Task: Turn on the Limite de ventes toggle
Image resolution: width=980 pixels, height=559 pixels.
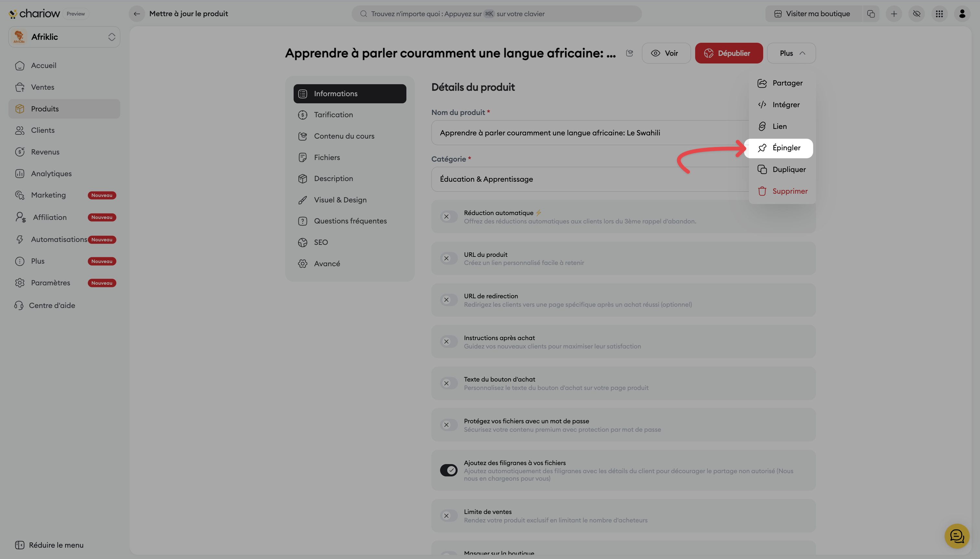Action: (x=448, y=516)
